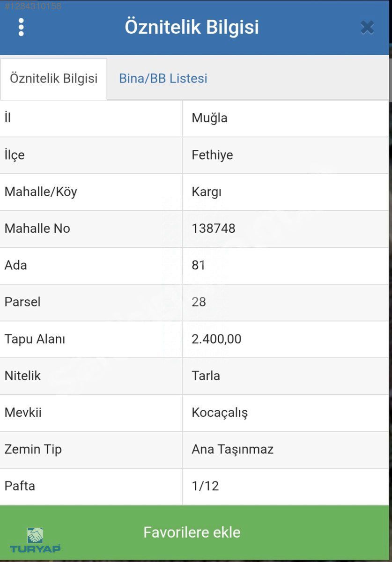
Task: Click the Pafta value 1/12
Action: 205,486
